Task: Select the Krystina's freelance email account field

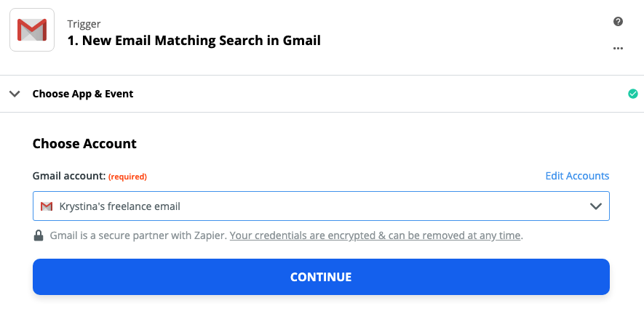Action: click(321, 206)
